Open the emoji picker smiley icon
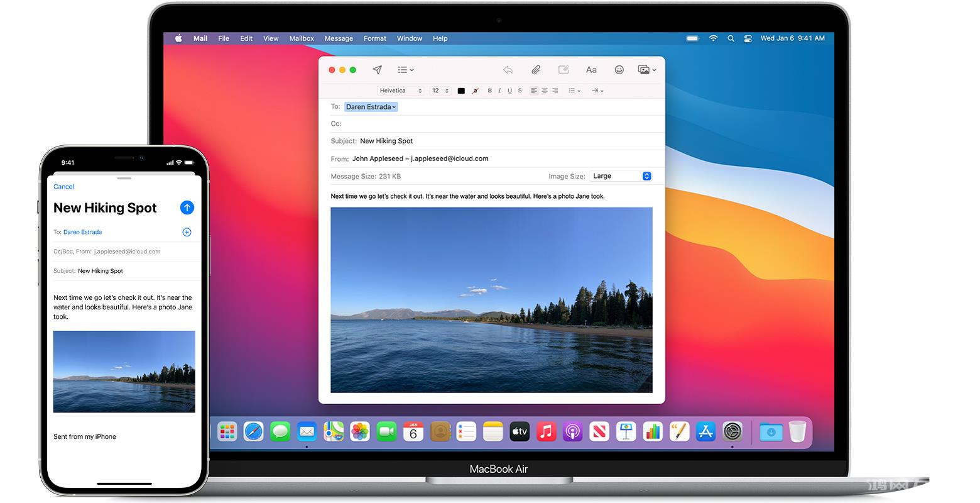 pos(619,70)
